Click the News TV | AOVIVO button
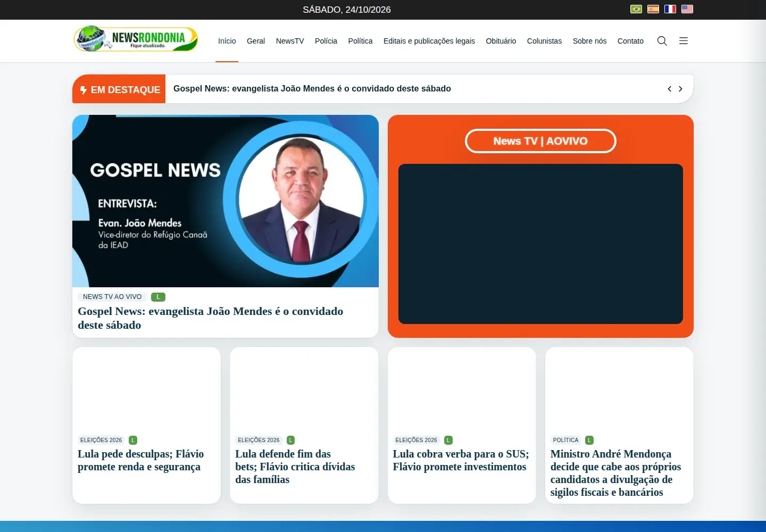 pos(540,141)
